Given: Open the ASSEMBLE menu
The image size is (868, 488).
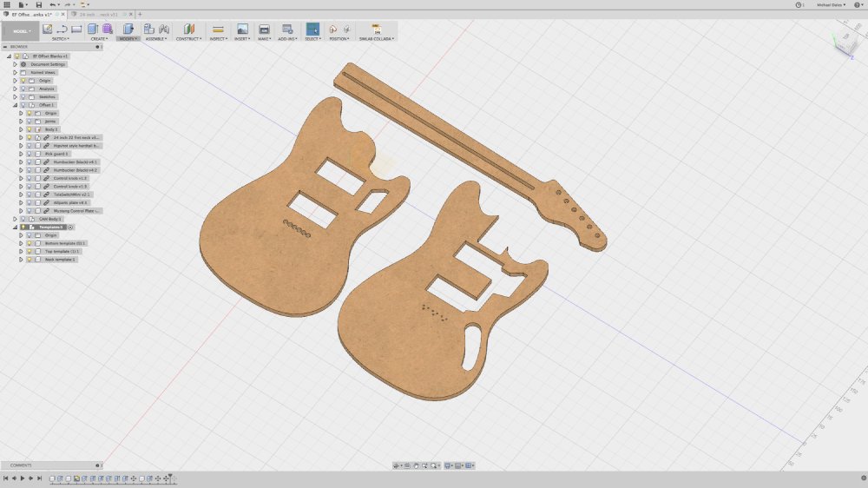Looking at the screenshot, I should [155, 39].
